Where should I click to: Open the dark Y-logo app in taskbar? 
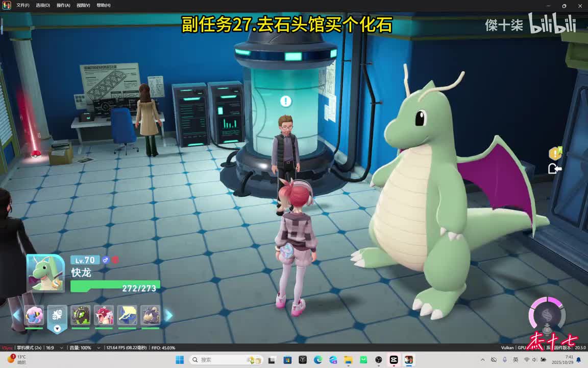click(x=303, y=360)
